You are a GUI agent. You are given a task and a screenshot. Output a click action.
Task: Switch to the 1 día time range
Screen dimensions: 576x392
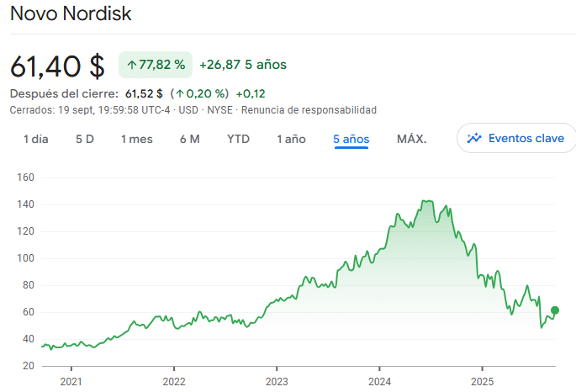click(x=35, y=139)
